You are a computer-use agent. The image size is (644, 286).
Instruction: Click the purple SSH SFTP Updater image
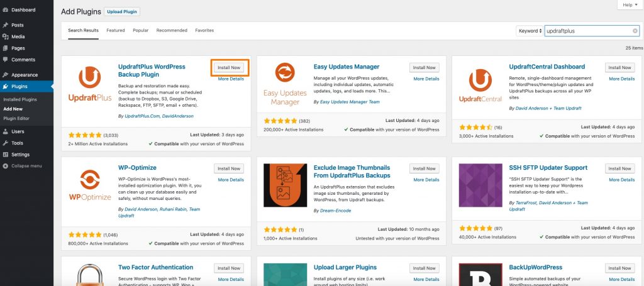(480, 185)
